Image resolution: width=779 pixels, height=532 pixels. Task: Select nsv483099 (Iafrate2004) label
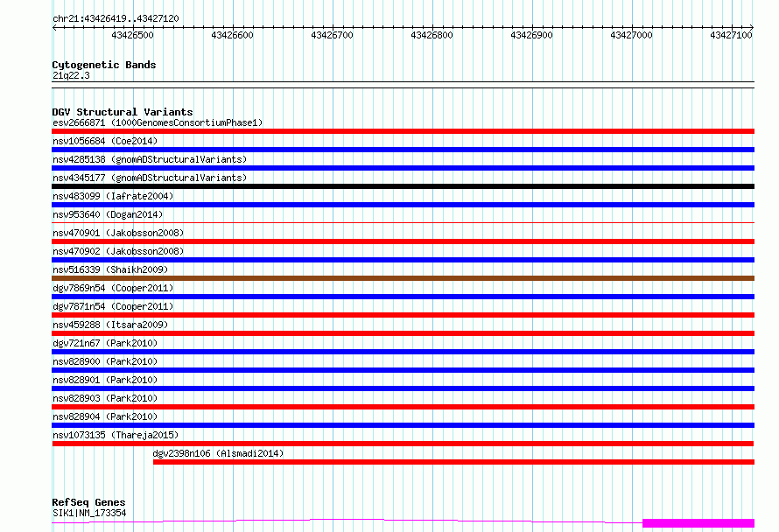coord(113,196)
